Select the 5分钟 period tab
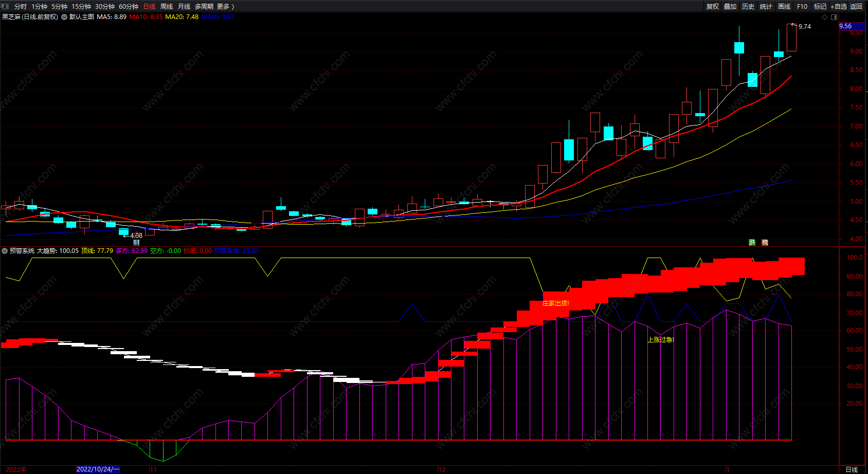This screenshot has height=474, width=868. coord(59,7)
